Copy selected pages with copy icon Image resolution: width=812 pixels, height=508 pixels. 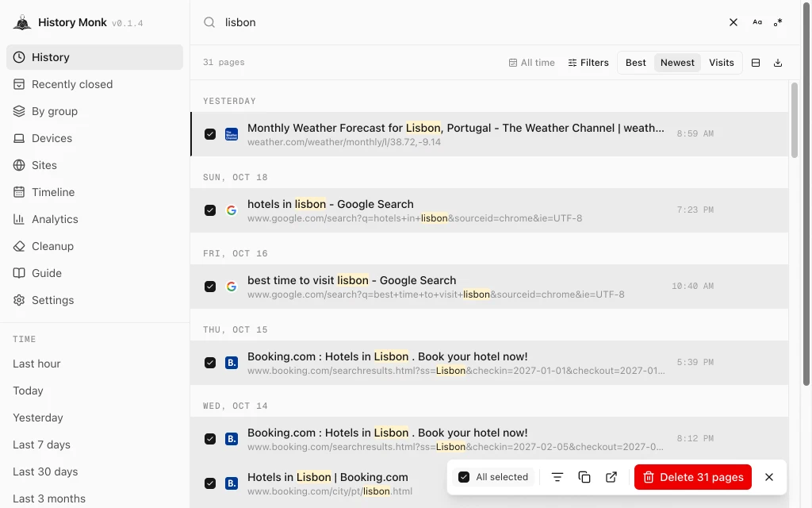584,477
